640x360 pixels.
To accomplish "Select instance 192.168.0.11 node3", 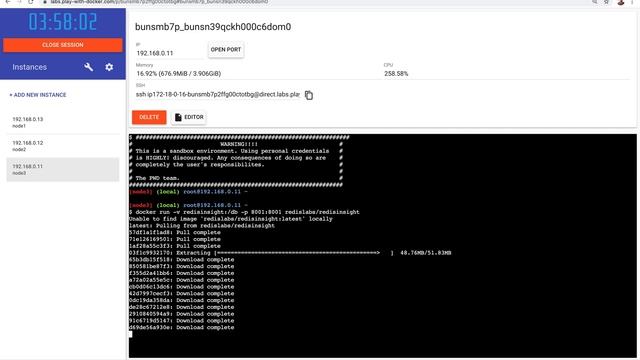I will [63, 169].
